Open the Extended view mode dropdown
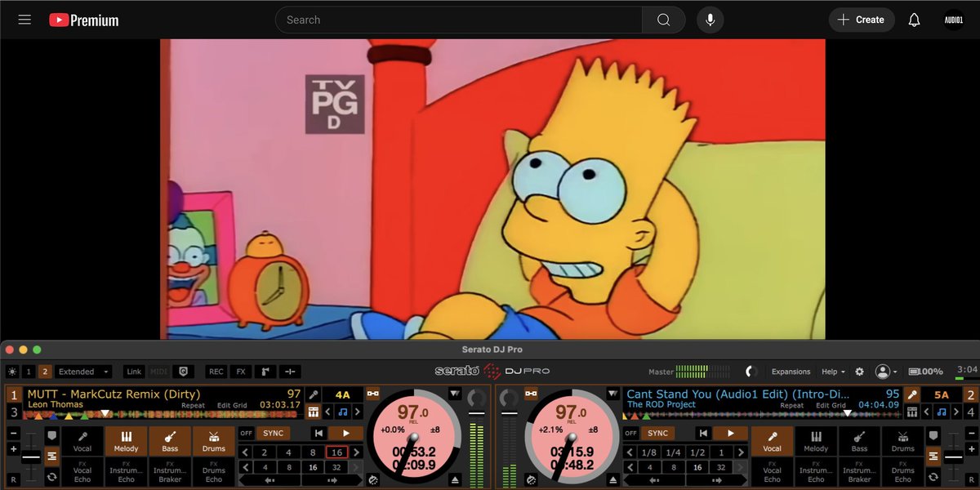 pyautogui.click(x=84, y=372)
